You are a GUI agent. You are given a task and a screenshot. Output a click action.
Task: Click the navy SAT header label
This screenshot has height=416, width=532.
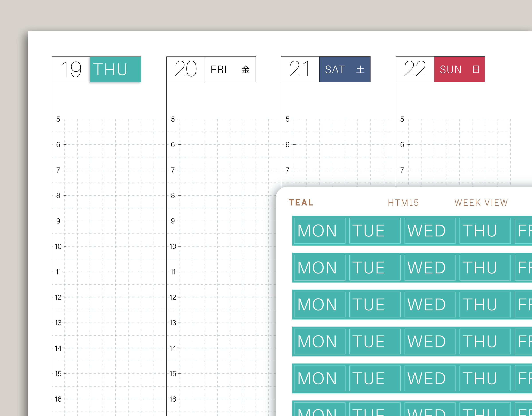coord(335,70)
